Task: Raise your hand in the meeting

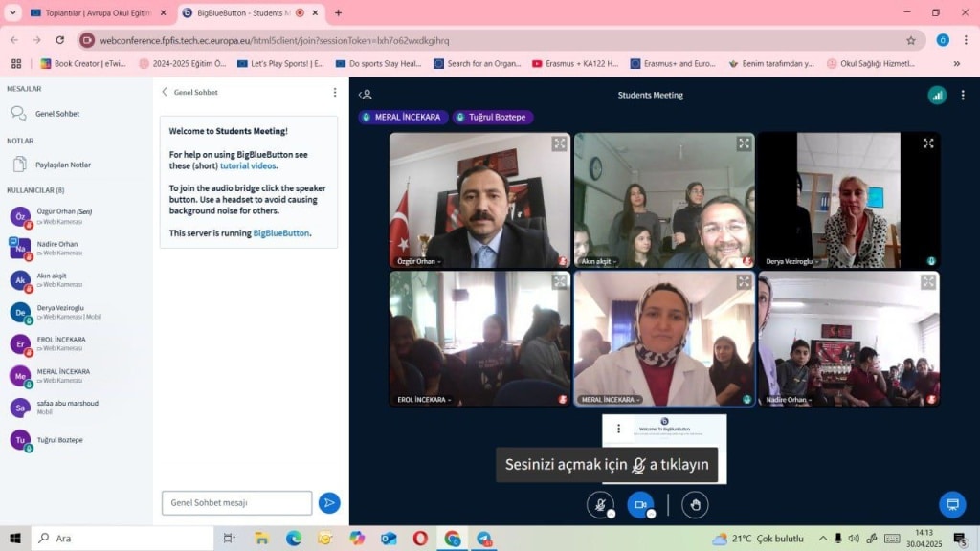Action: click(695, 504)
